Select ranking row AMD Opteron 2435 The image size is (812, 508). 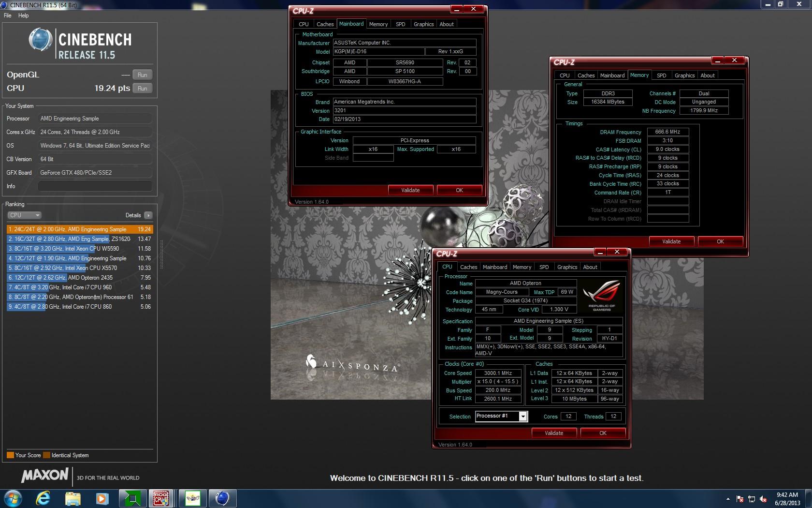(x=80, y=278)
